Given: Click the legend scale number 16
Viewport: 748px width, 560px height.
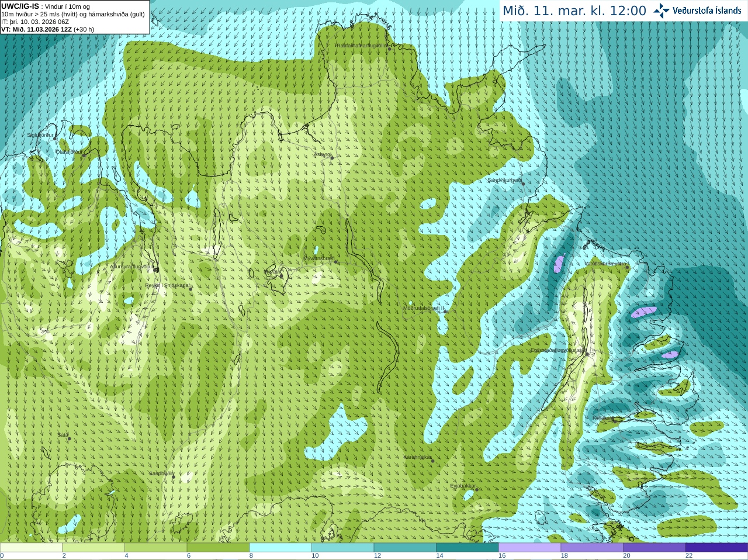Looking at the screenshot, I should coord(502,556).
